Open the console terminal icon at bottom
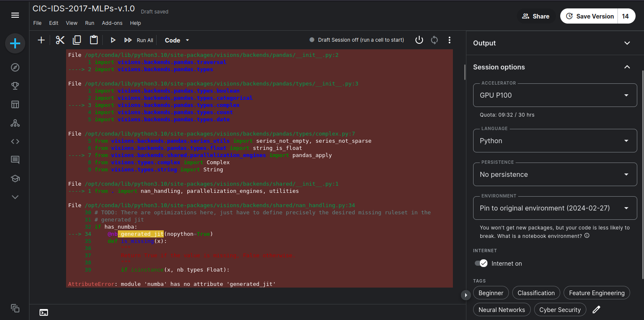Screen dimensions: 644x320 (x=44, y=312)
